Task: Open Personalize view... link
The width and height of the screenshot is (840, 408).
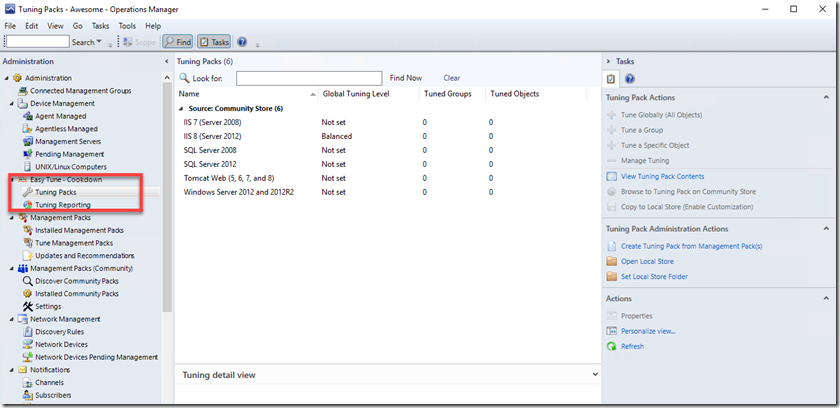Action: 648,331
